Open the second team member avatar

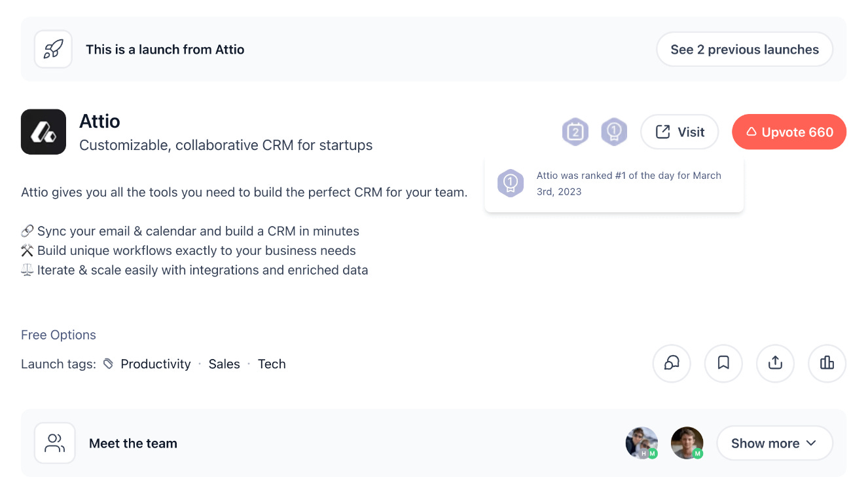tap(687, 443)
